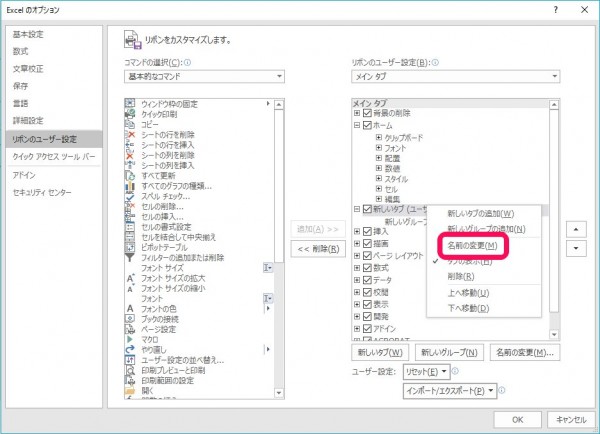Select the 印刷範囲の設定 icon
Screen dimensions: 600x434
(x=130, y=380)
